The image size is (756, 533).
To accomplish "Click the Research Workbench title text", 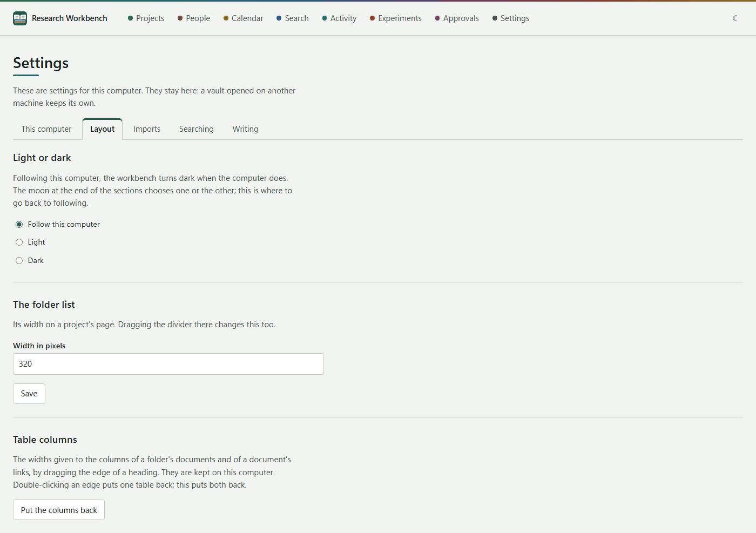I will coord(70,18).
